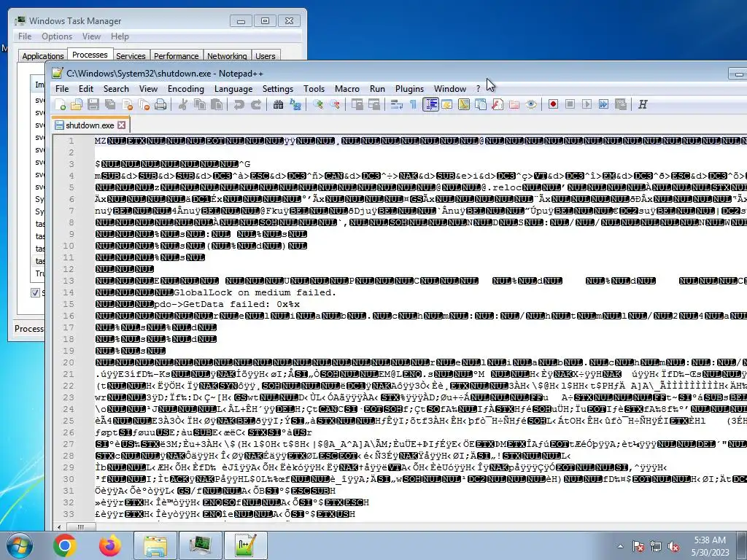Click the Save All toolbar icon

pyautogui.click(x=110, y=105)
